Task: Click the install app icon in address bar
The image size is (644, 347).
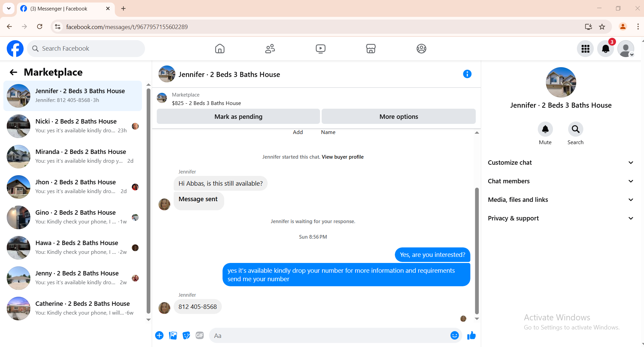Action: [588, 27]
